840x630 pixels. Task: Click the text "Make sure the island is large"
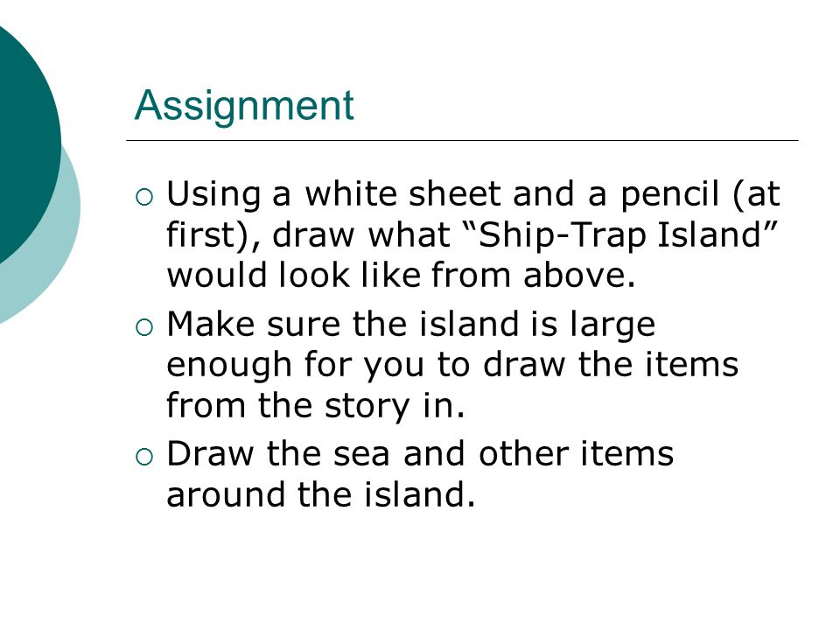point(411,325)
